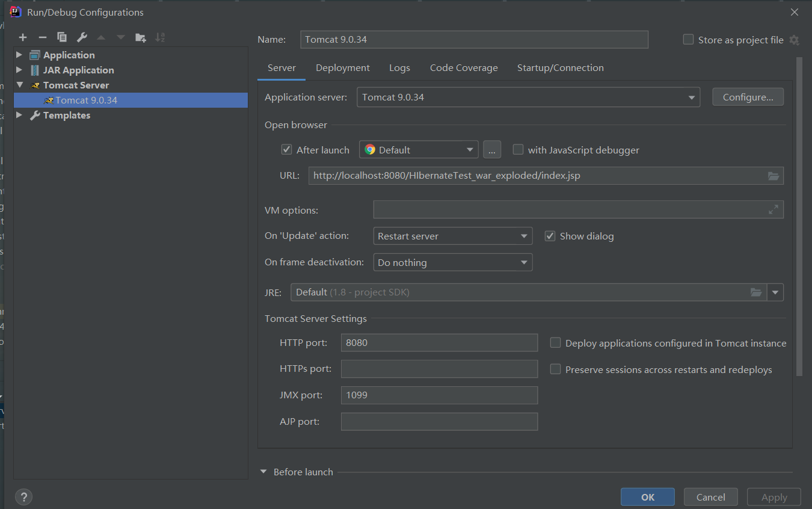This screenshot has height=509, width=812.
Task: Collapse Tomcat Server node in tree
Action: (19, 85)
